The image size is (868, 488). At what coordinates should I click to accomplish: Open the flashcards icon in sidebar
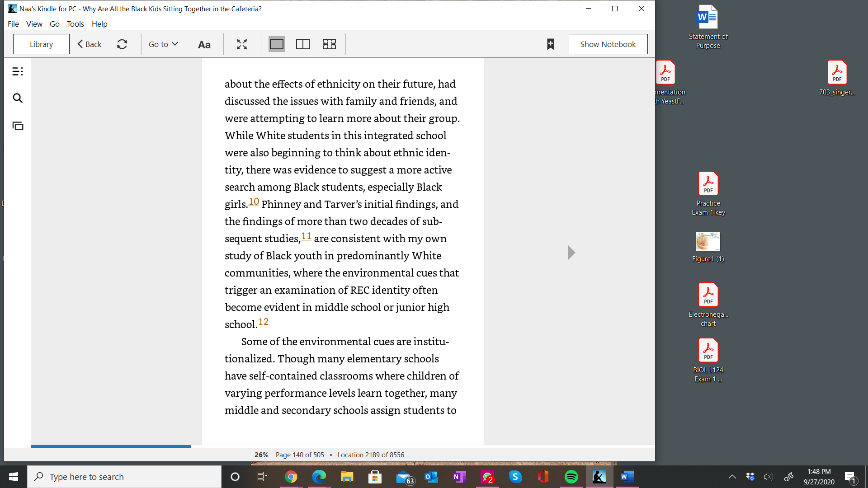click(x=18, y=126)
